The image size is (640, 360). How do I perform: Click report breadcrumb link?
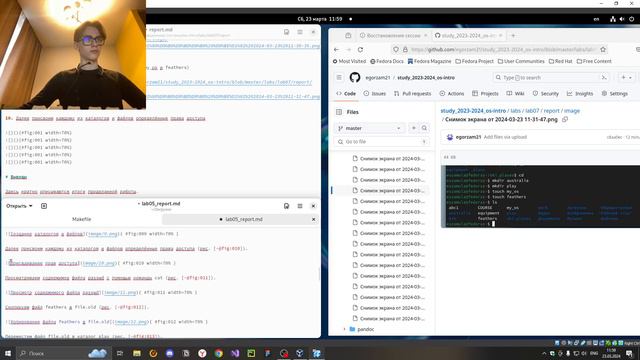[551, 111]
